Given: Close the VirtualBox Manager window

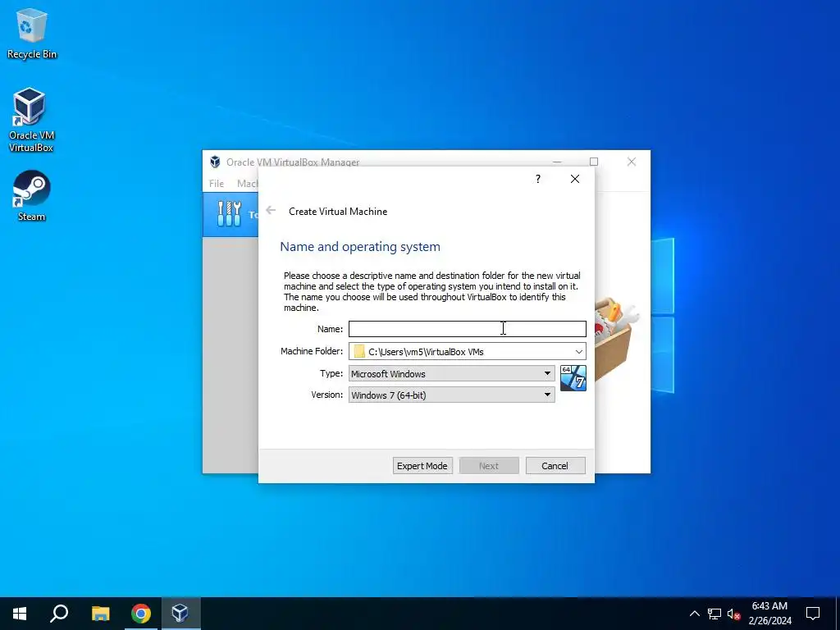Looking at the screenshot, I should pyautogui.click(x=632, y=162).
